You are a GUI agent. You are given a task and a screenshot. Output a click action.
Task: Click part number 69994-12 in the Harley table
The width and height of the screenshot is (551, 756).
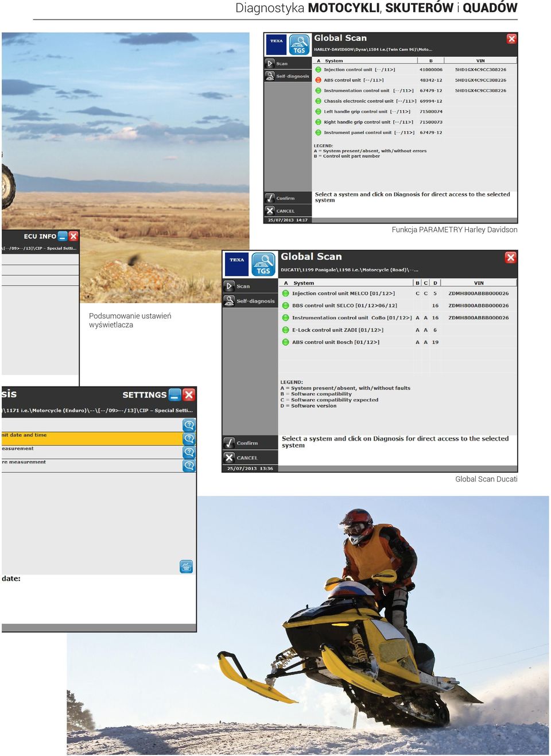tap(431, 101)
